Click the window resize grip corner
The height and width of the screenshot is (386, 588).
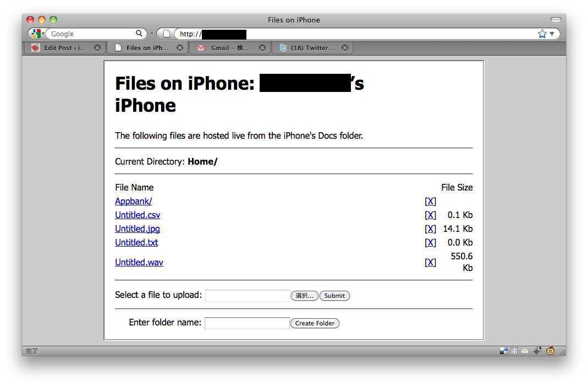(x=563, y=352)
